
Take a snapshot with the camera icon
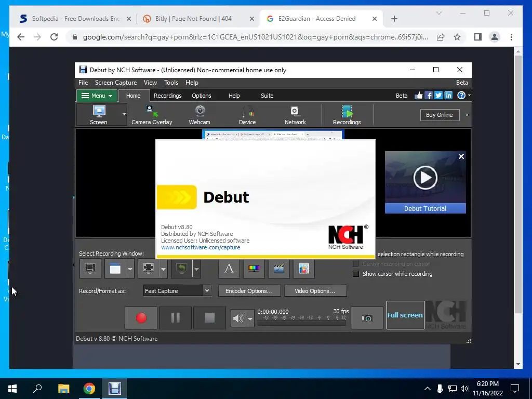click(367, 318)
